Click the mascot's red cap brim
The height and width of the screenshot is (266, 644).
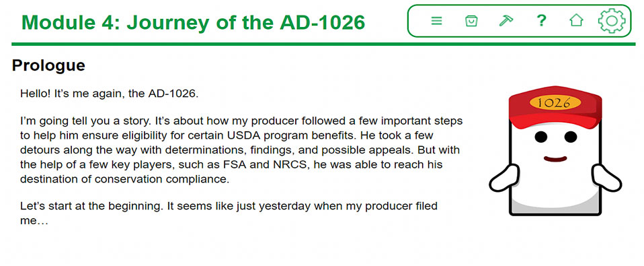[x=555, y=121]
